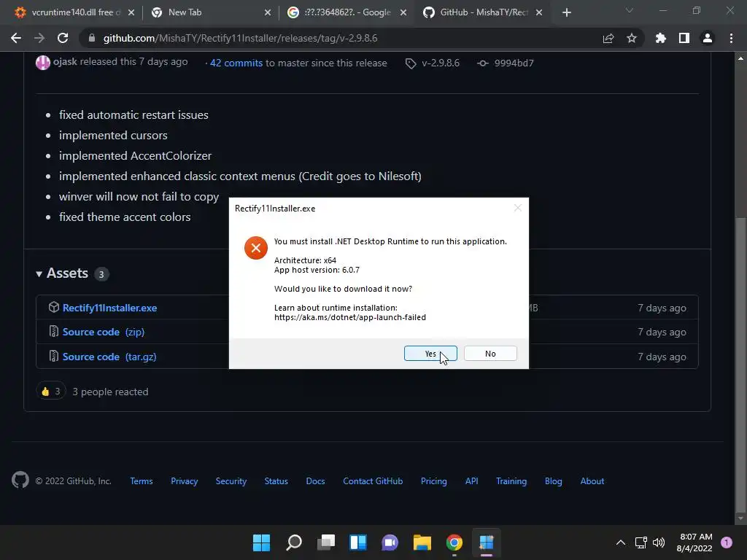Open Task View on taskbar
Image resolution: width=747 pixels, height=560 pixels.
(326, 542)
